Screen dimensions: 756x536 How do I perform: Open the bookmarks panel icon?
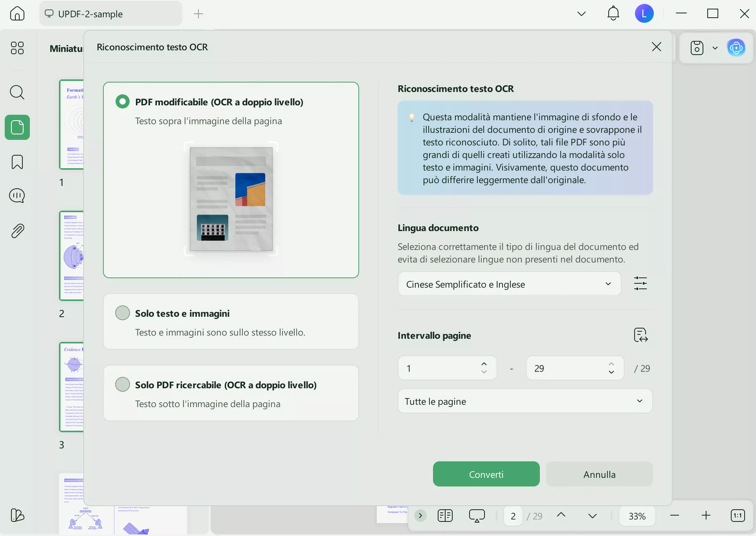click(17, 162)
